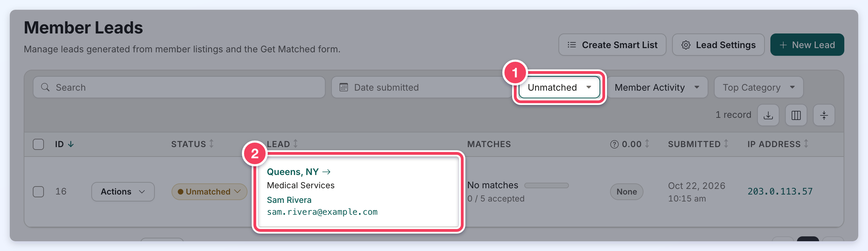
Task: Sort by ID using the arrow
Action: tap(71, 144)
